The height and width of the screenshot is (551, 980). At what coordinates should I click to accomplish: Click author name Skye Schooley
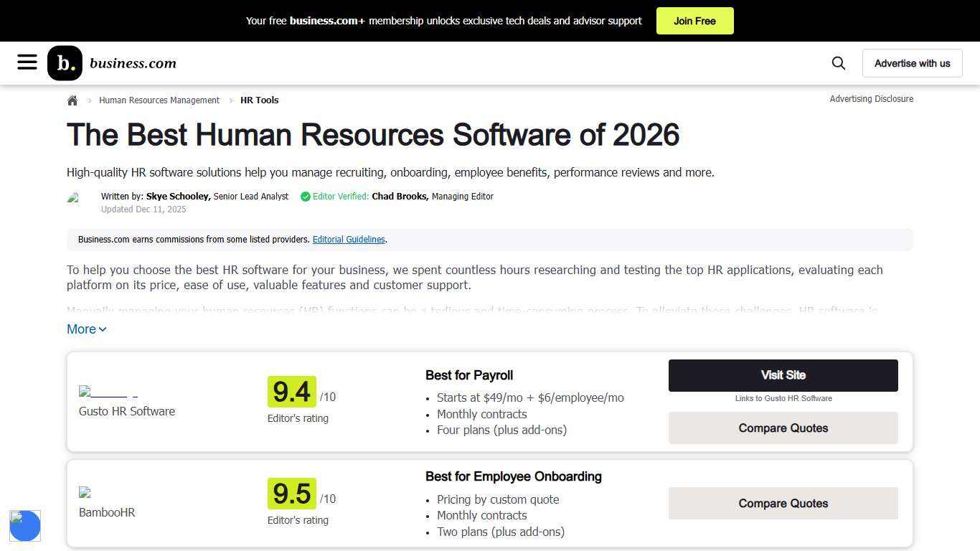point(177,196)
